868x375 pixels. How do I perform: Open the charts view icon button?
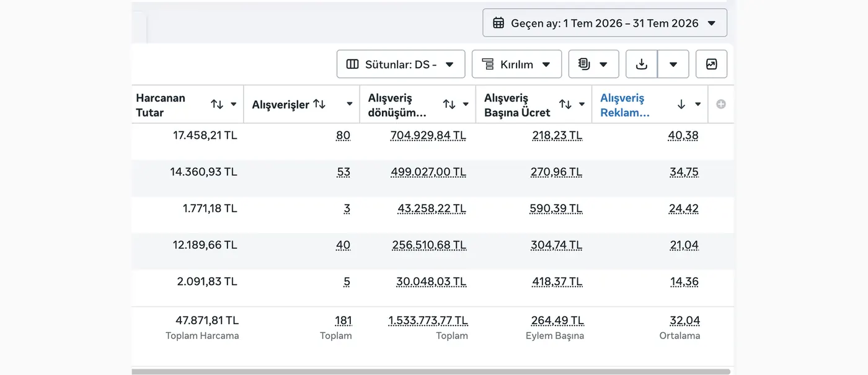[711, 64]
